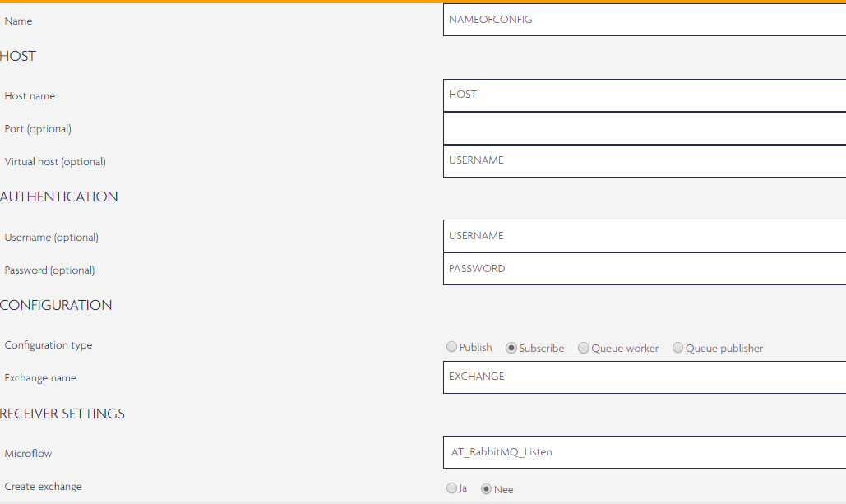Click the Port (optional) label
The height and width of the screenshot is (504, 846).
pos(38,129)
